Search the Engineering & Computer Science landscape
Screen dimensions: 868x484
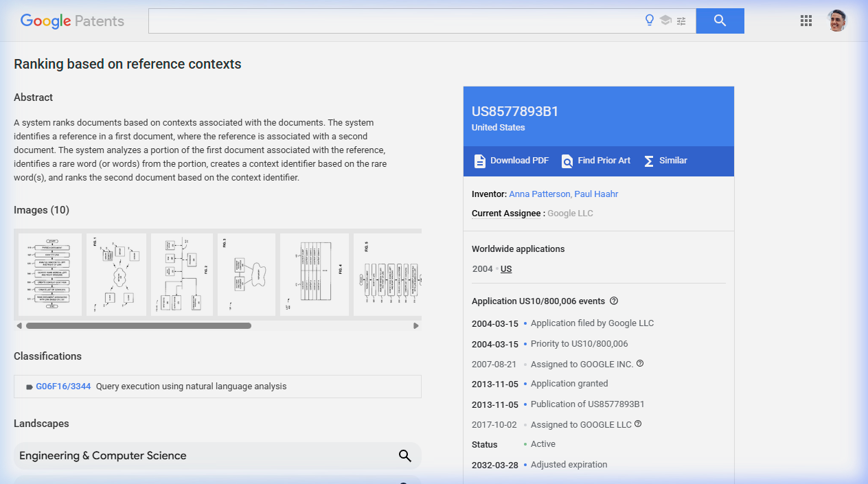click(x=405, y=455)
